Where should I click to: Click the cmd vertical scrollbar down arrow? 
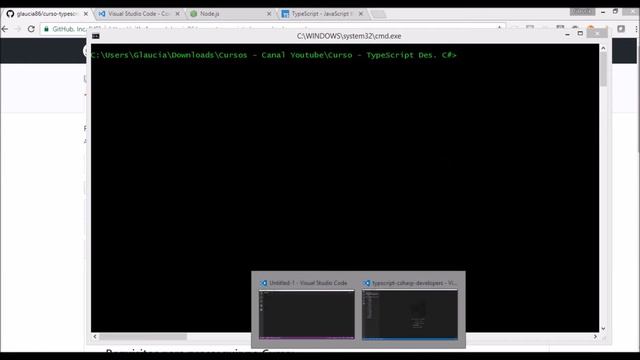pos(603,328)
